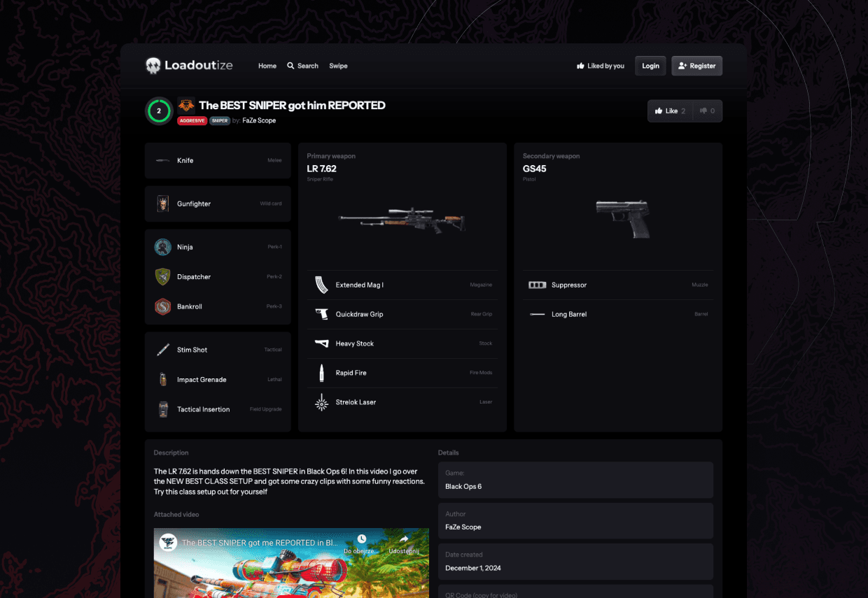Open the Search page
Screen dimensions: 868x598
click(x=302, y=66)
